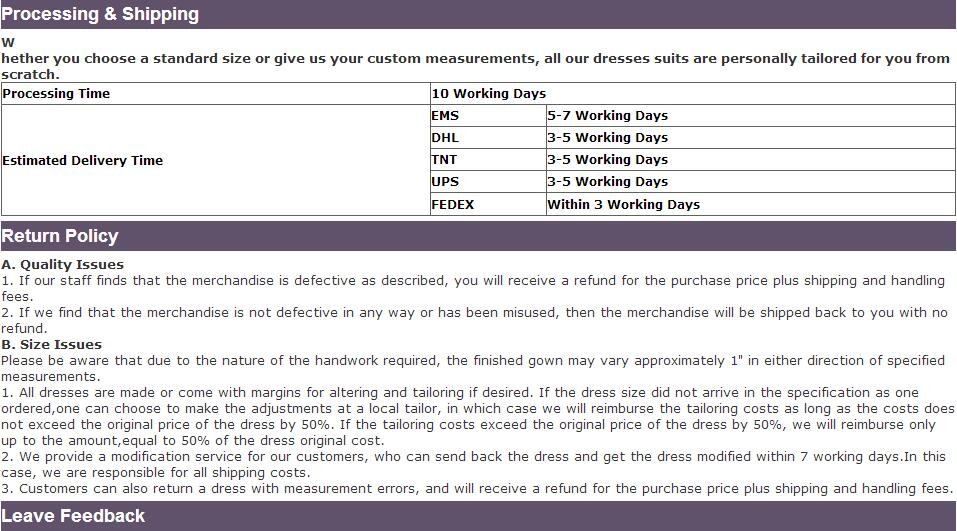
Task: Select the Within 3 Working Days cell
Action: click(x=623, y=204)
